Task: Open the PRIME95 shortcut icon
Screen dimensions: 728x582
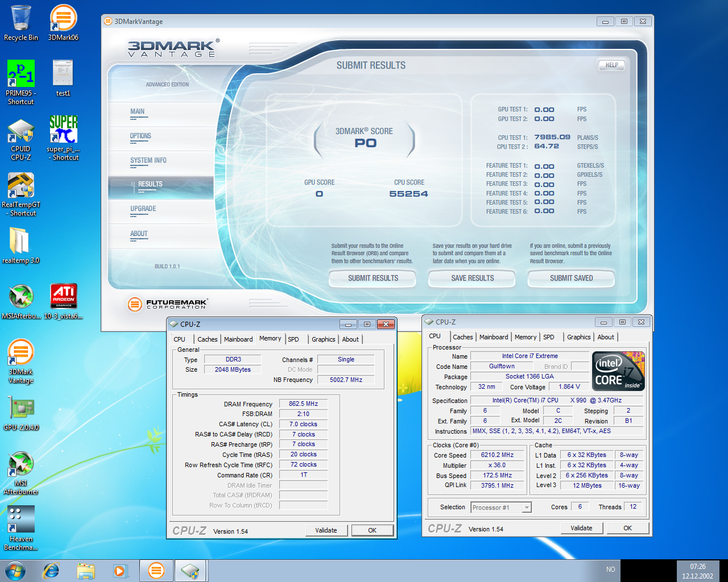Action: 21,82
